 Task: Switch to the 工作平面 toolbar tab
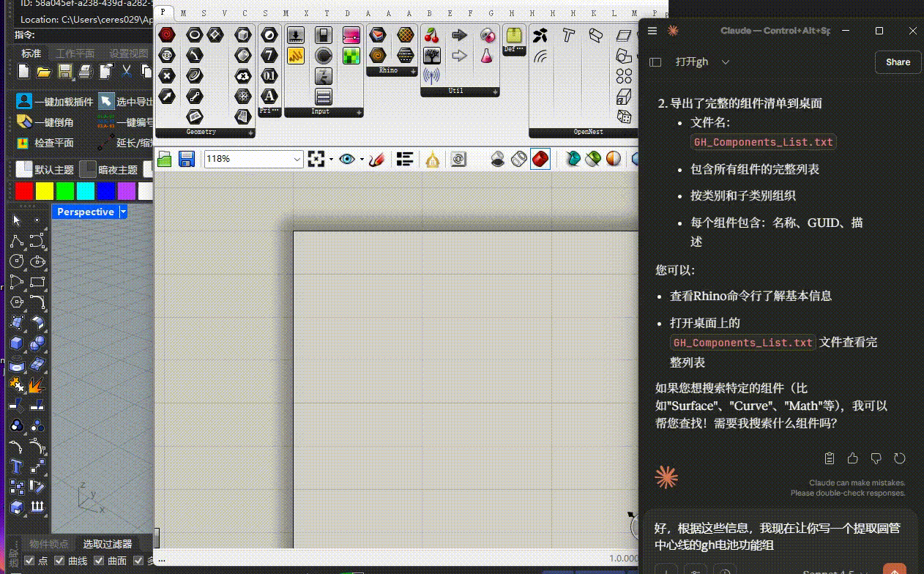75,53
